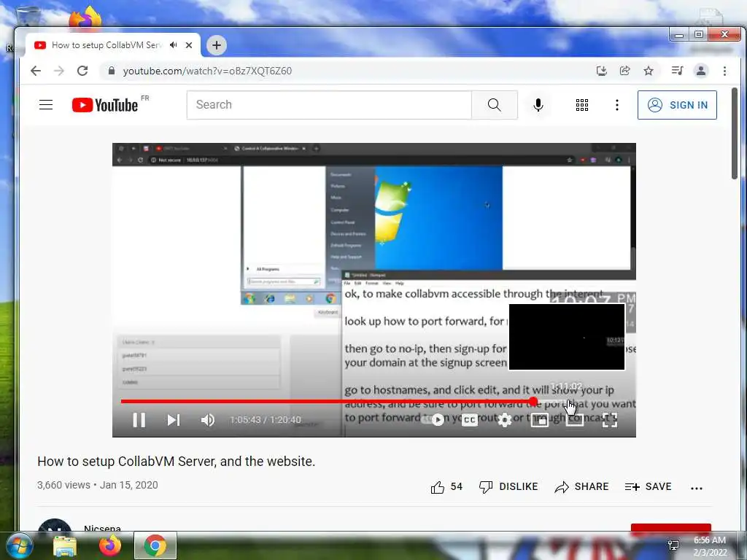The width and height of the screenshot is (747, 560).
Task: Click the SIGN IN button
Action: pos(677,105)
